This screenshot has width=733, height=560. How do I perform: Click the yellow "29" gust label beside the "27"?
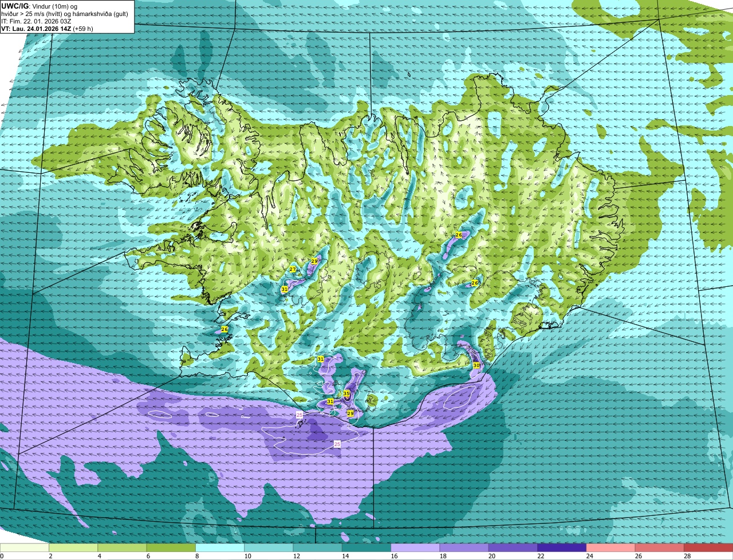(x=314, y=261)
